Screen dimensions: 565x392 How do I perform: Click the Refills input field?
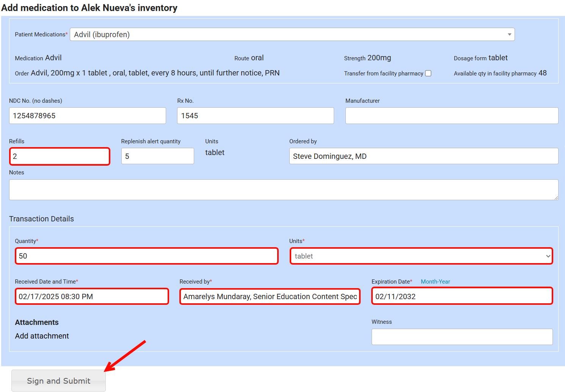coord(60,156)
